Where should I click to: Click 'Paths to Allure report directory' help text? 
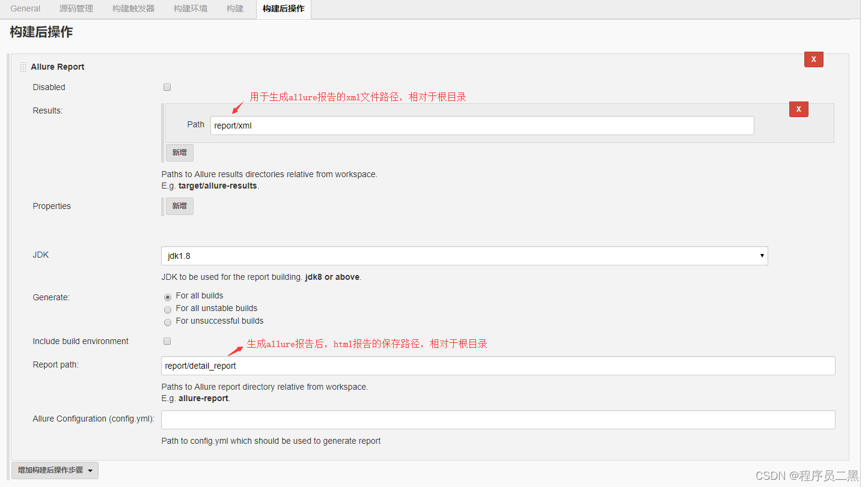point(264,387)
